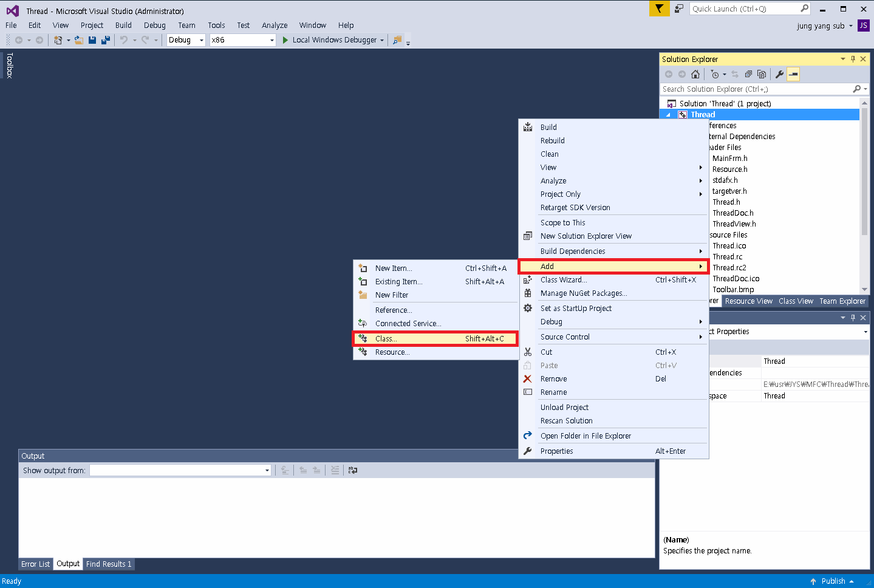Open the Tools menu in menu bar
Image resolution: width=874 pixels, height=588 pixels.
[x=216, y=26]
